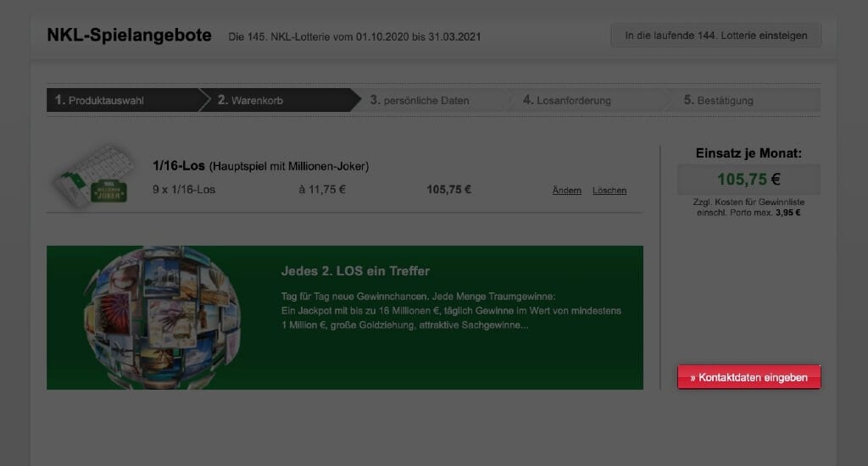868x466 pixels.
Task: Click 'In die laufende 144. Lotterie einsteigen'
Action: (x=715, y=36)
